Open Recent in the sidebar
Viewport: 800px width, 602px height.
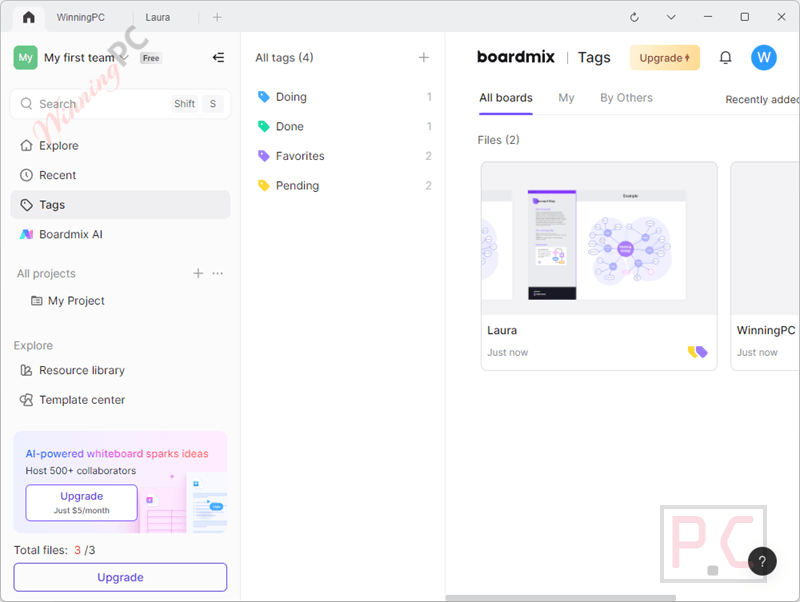pyautogui.click(x=120, y=175)
